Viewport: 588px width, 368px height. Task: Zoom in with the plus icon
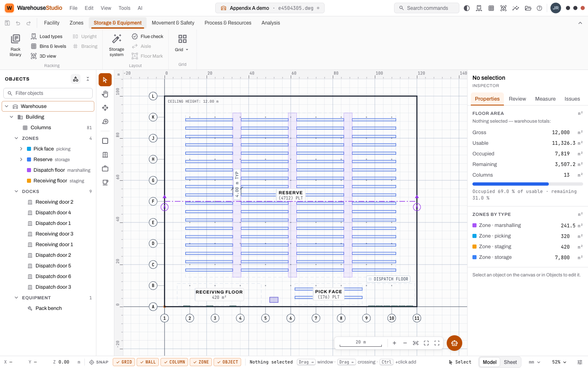coord(394,343)
